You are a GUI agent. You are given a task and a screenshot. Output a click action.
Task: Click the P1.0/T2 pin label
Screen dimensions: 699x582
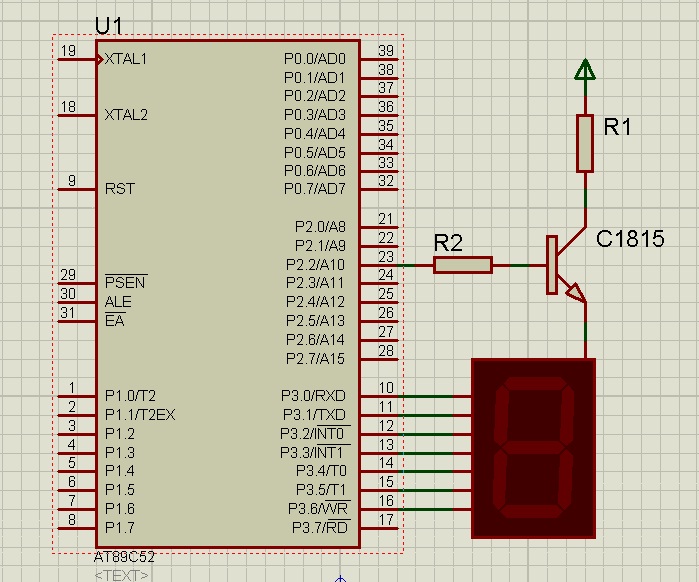(x=130, y=396)
